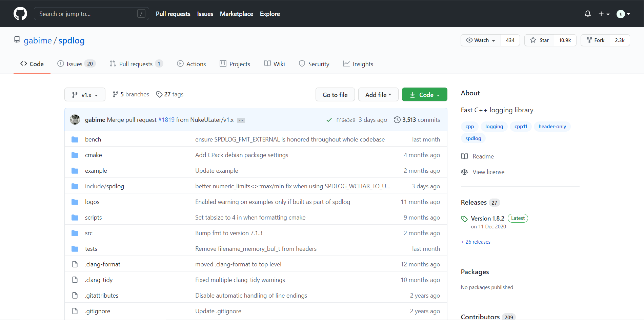Screen dimensions: 644x320
Task: Fork the repository
Action: (x=596, y=40)
